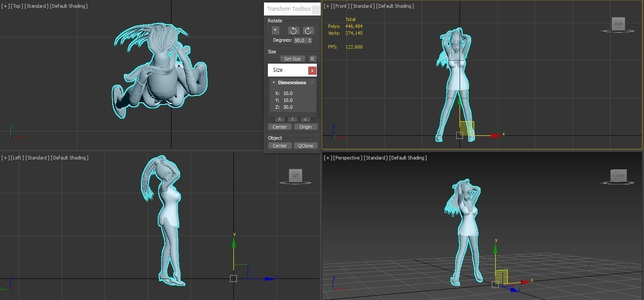Open [Default Shading] menu in Top viewport
The image size is (644, 300).
(x=69, y=6)
